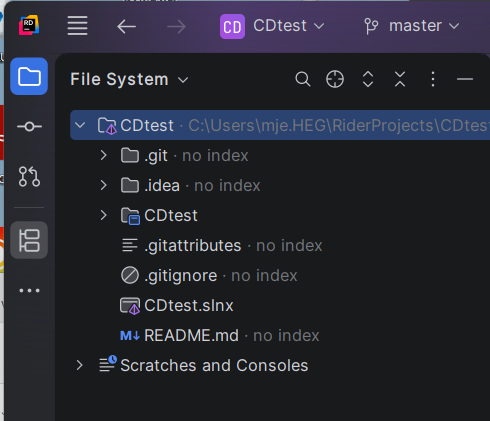Open the Commit tool window
The image size is (490, 421).
29,127
